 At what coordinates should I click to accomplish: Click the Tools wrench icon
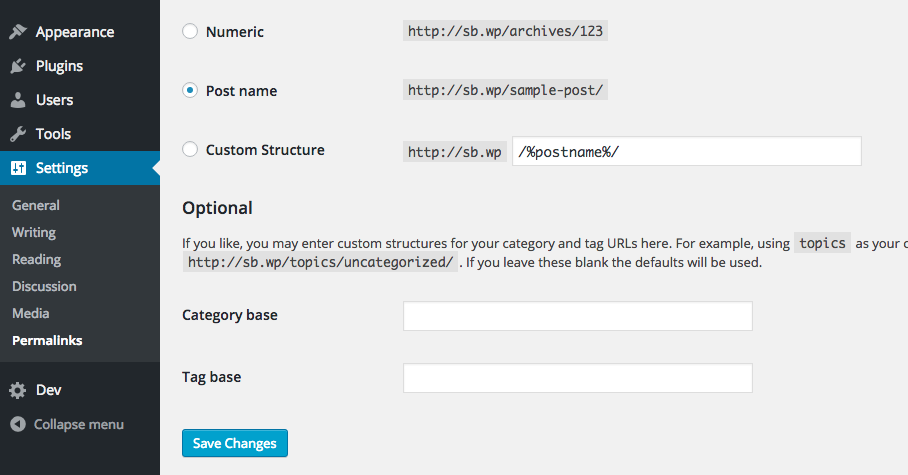(x=18, y=134)
